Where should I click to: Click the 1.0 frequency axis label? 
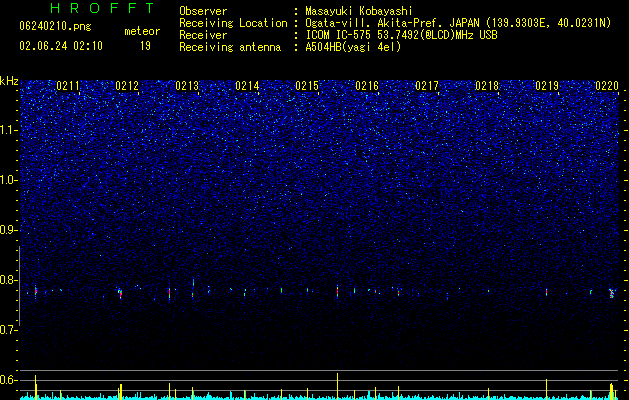[9, 180]
